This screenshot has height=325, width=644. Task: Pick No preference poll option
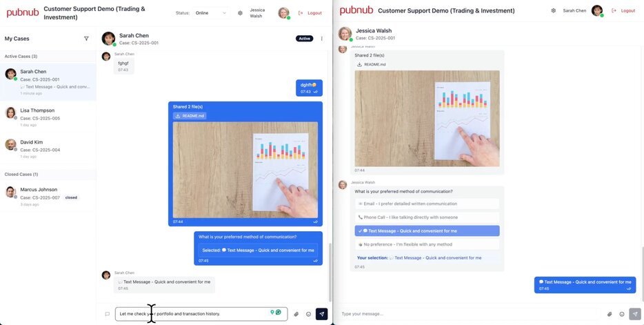427,244
